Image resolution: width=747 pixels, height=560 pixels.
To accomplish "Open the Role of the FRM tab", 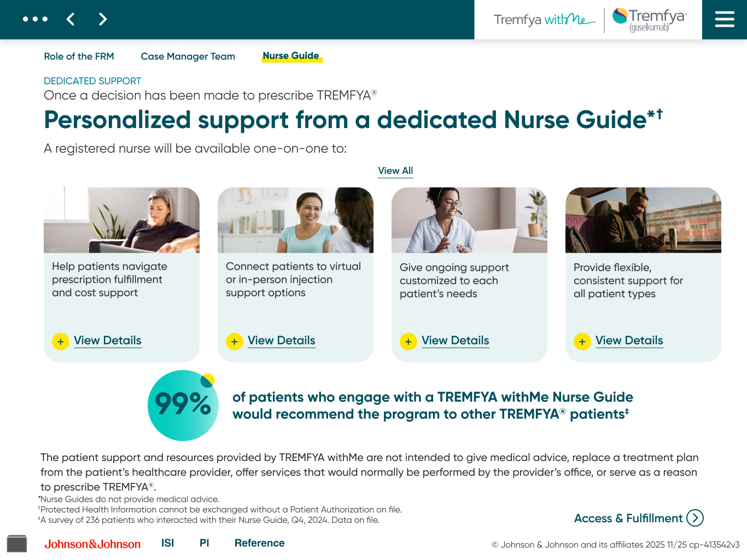I will tap(79, 56).
